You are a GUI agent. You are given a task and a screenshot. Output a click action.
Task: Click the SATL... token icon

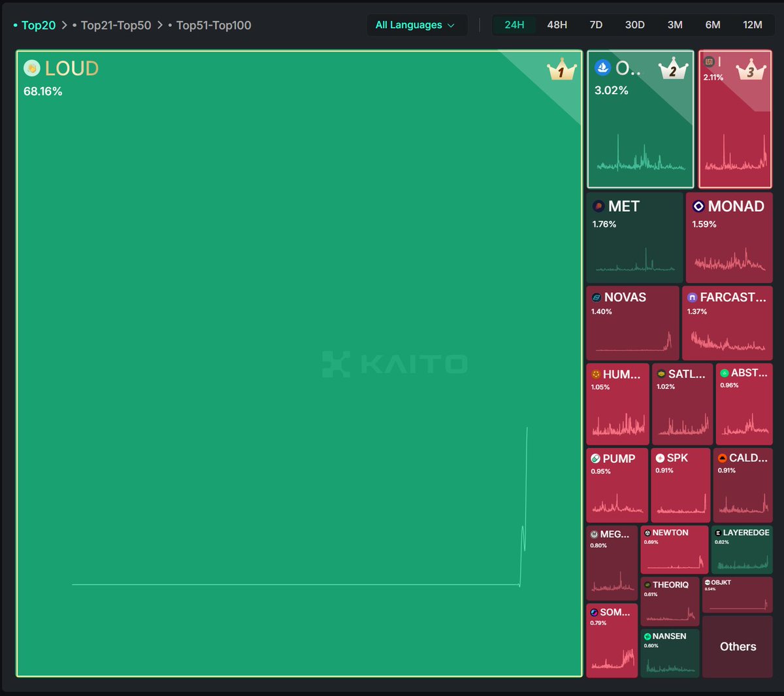click(661, 374)
